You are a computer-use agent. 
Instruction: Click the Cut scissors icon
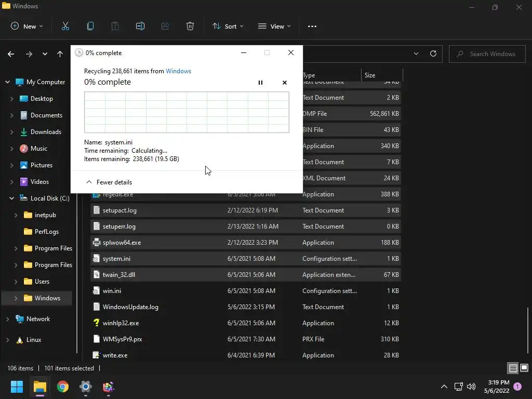click(x=65, y=26)
